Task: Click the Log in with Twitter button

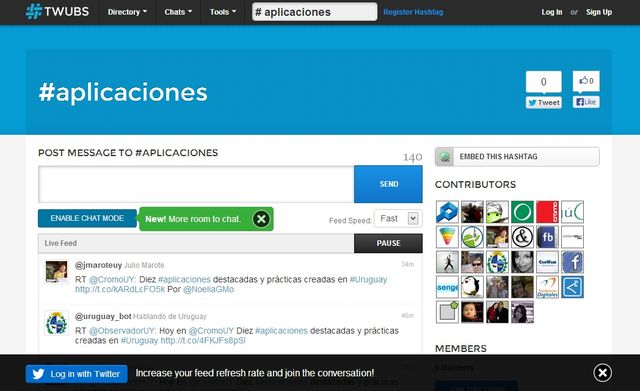Action: 77,374
